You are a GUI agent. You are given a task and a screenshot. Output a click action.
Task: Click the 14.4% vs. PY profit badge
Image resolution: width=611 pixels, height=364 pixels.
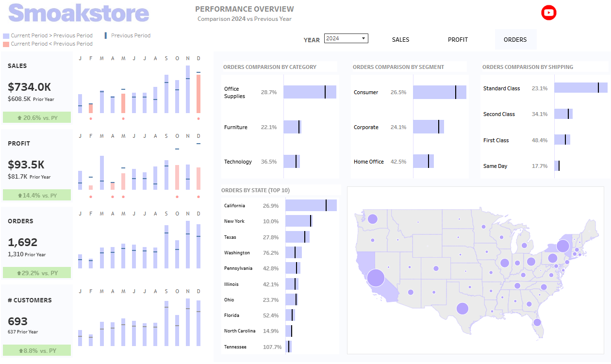click(x=37, y=195)
